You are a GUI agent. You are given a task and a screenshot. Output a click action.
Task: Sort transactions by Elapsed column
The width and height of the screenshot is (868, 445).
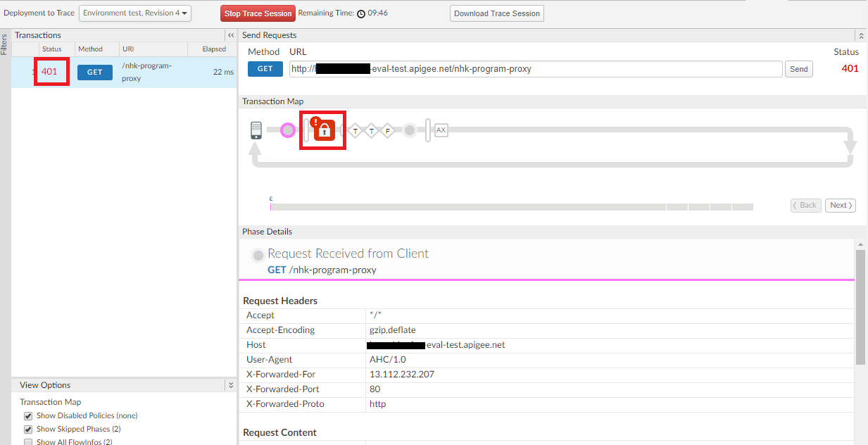coord(213,49)
